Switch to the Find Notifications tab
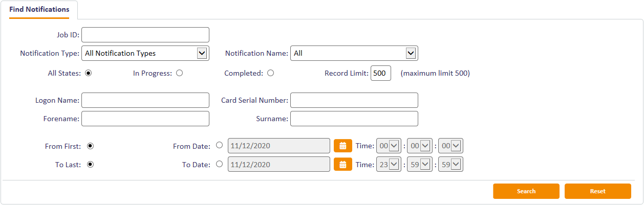 39,9
